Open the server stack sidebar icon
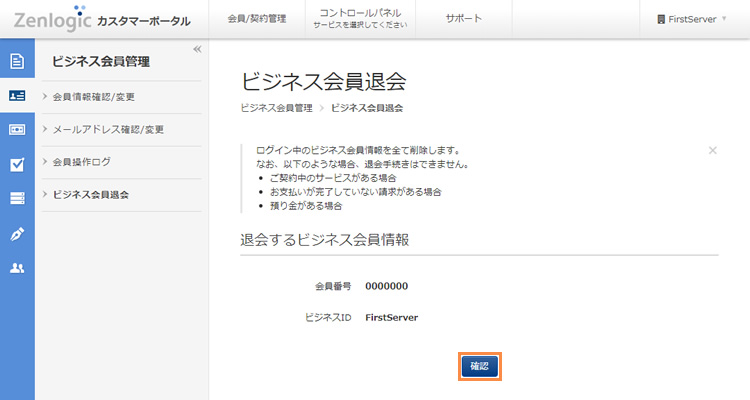Screen dimensions: 750x400 (17, 199)
